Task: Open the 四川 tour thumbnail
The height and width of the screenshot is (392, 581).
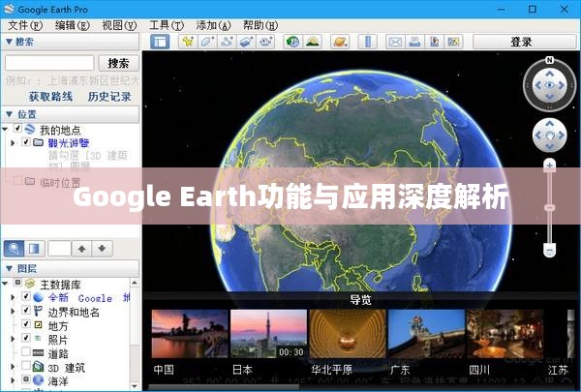Action: pyautogui.click(x=505, y=334)
